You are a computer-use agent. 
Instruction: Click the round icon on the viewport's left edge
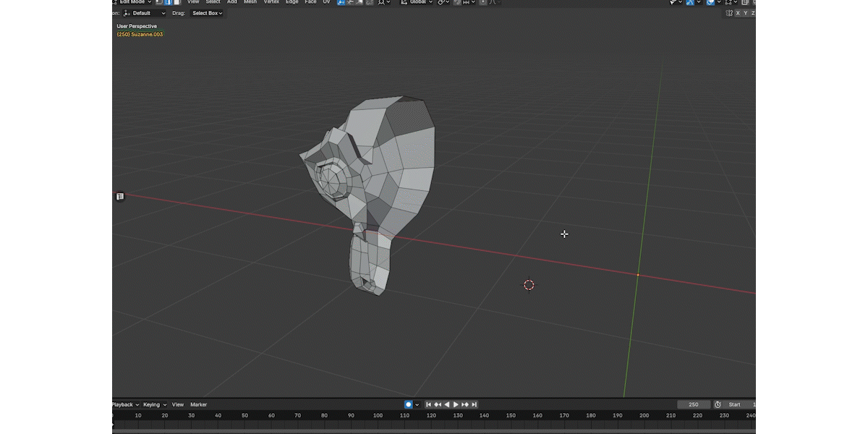[x=120, y=196]
